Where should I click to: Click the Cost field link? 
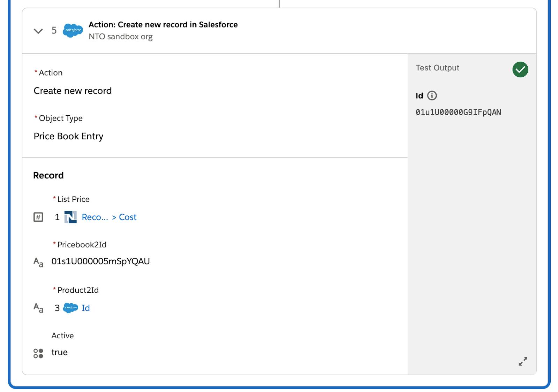click(x=128, y=217)
